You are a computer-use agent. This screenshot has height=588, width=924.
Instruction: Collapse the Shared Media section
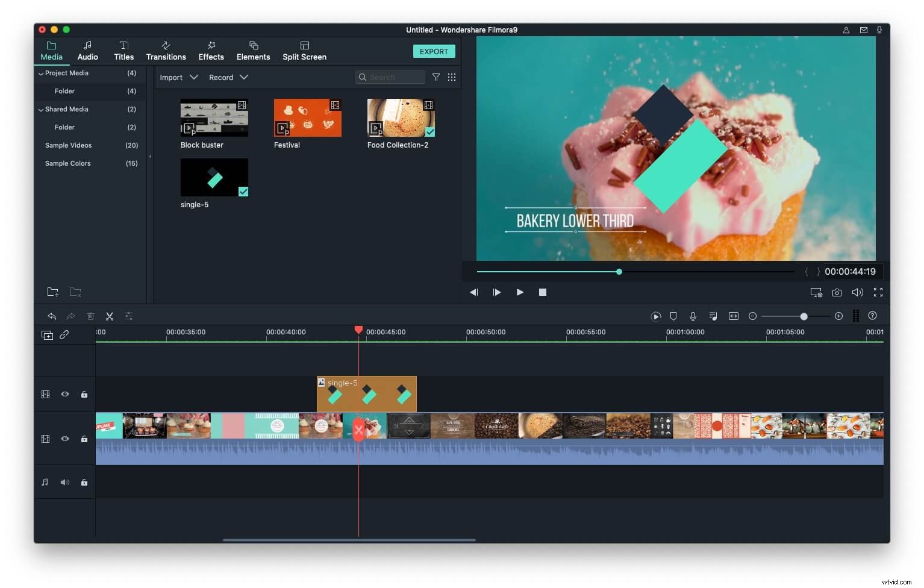point(41,109)
